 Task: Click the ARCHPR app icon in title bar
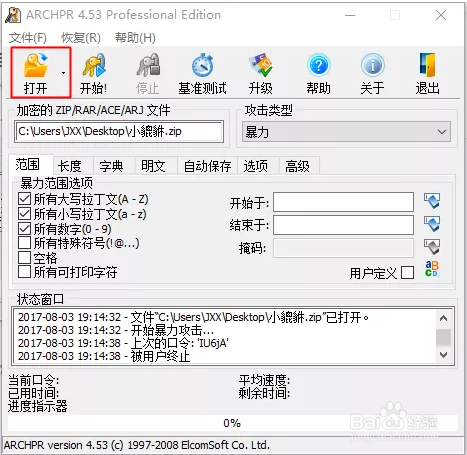pos(13,15)
